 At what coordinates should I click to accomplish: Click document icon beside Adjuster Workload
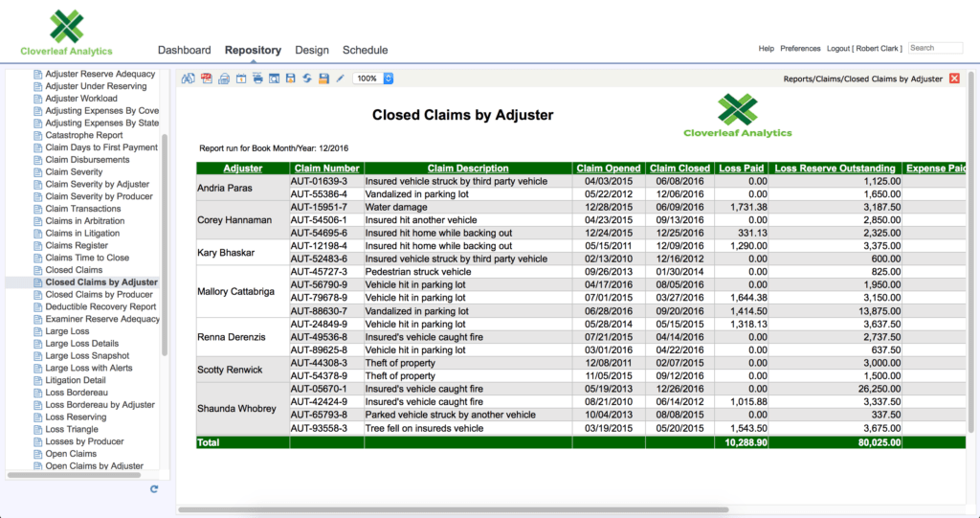point(37,99)
